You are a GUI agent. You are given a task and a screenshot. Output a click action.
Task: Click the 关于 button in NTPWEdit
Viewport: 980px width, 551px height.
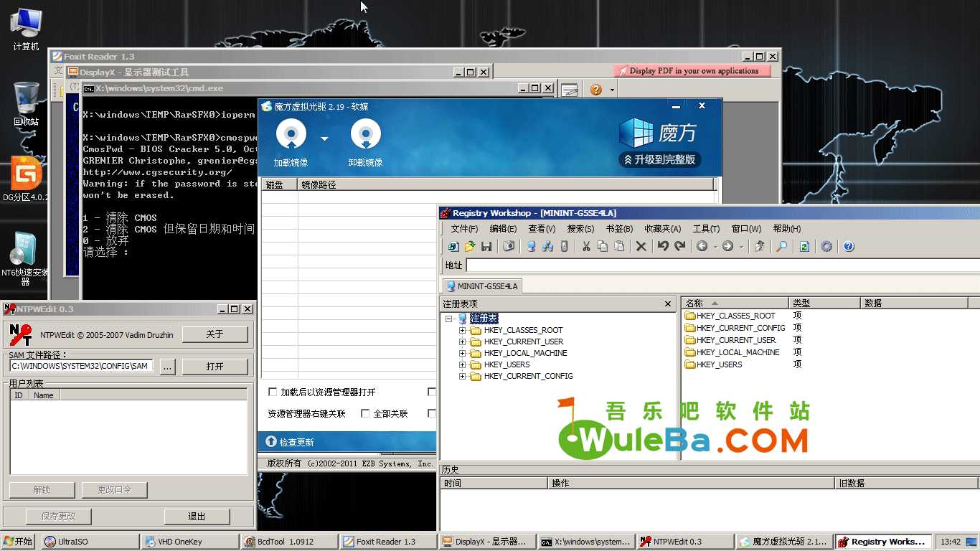(215, 334)
